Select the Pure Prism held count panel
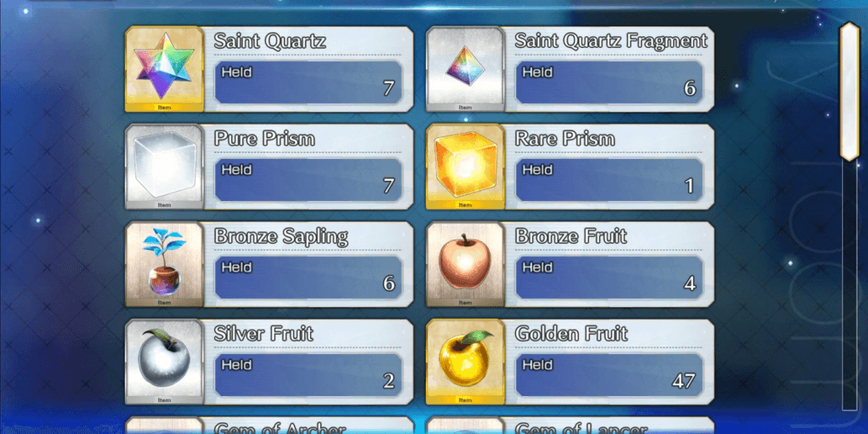The image size is (868, 434). point(308,180)
